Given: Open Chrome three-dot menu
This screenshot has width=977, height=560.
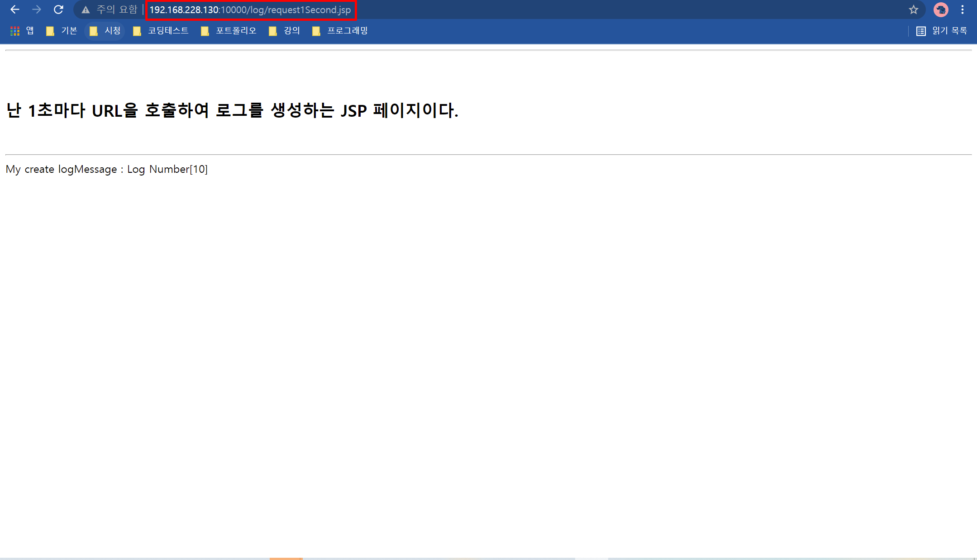Looking at the screenshot, I should (x=963, y=9).
